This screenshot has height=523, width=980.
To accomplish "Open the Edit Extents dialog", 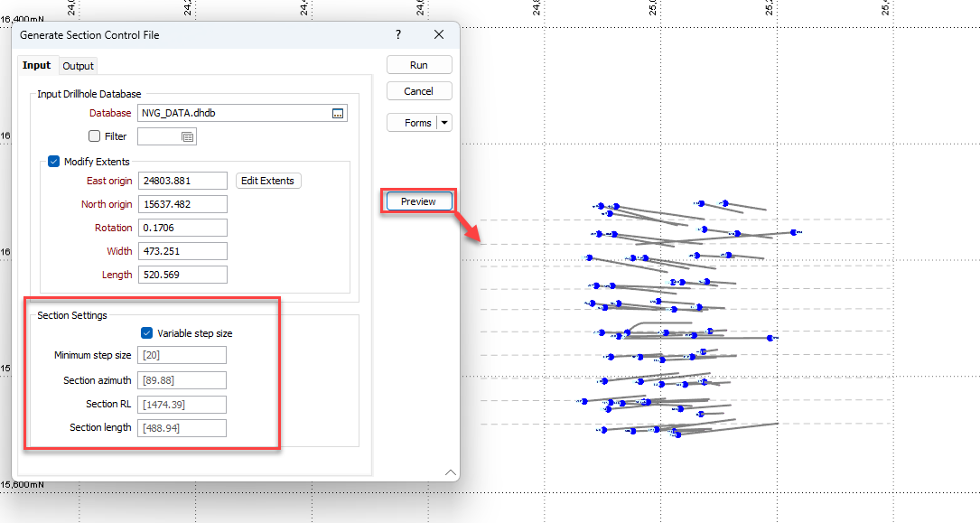I will tap(267, 180).
